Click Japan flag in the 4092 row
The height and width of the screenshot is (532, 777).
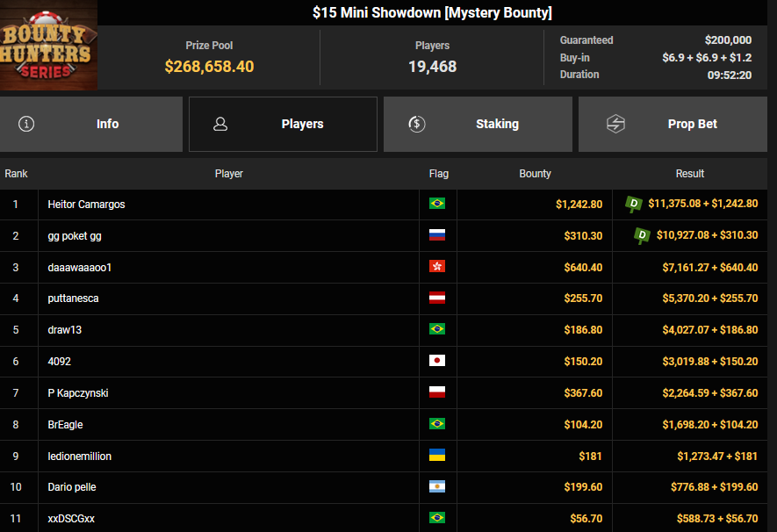coord(436,361)
